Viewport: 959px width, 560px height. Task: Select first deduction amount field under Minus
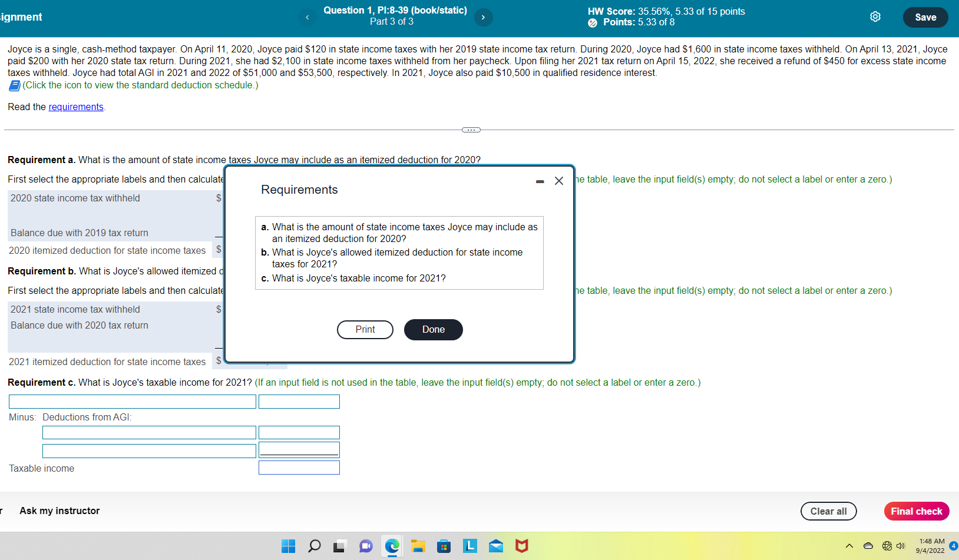click(299, 433)
